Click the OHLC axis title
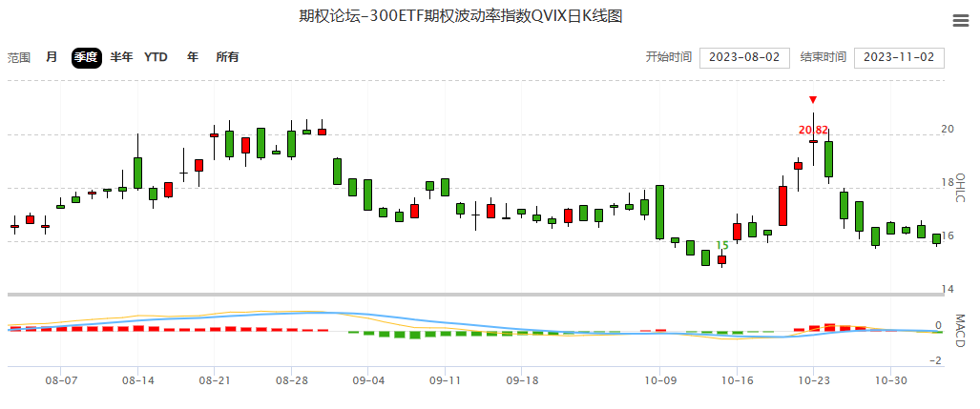Viewport: 980px width, 409px height. pyautogui.click(x=960, y=187)
